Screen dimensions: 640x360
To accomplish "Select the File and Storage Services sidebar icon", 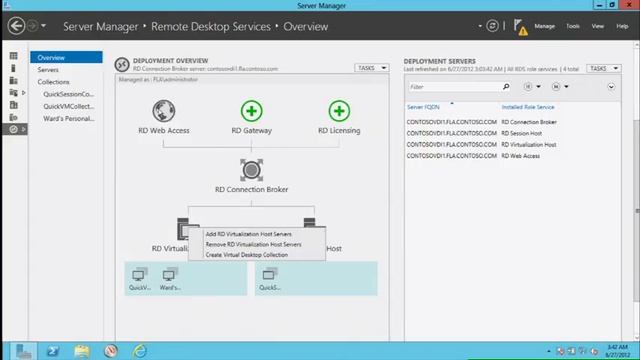I will [13, 93].
